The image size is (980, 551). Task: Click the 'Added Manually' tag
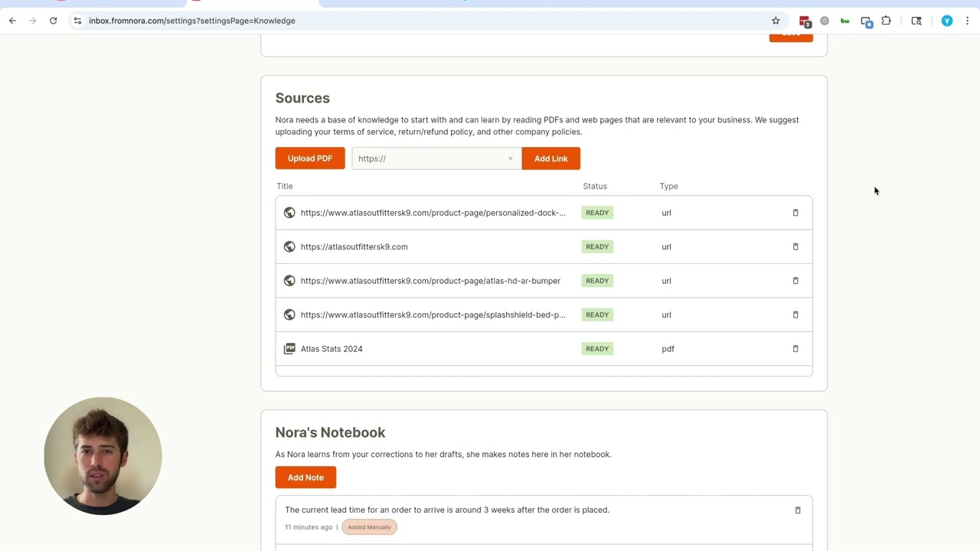(369, 527)
